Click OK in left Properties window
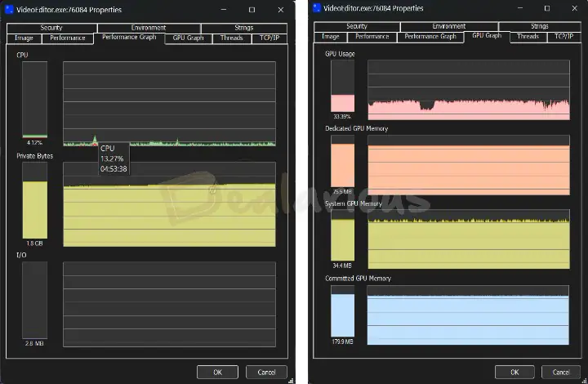This screenshot has width=588, height=384. (217, 373)
